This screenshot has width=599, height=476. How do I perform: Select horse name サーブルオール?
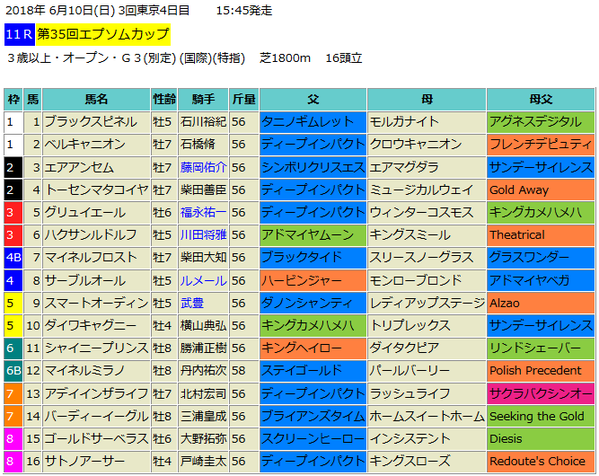[x=85, y=281]
